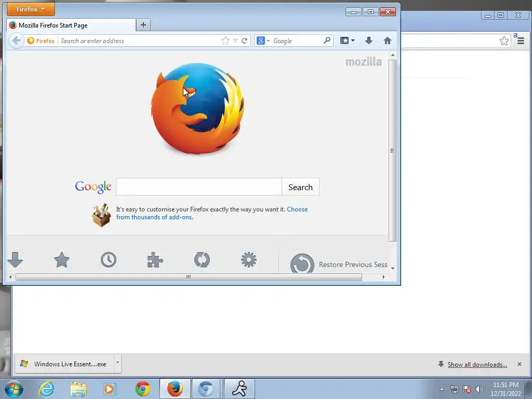532x399 pixels.
Task: Open History clock from start page launcher
Action: 109,260
